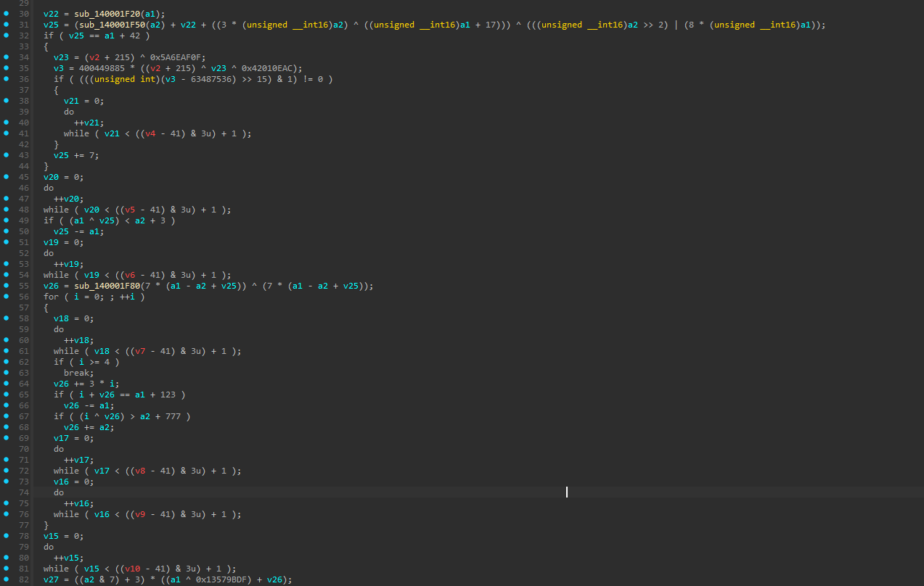Click 'v20 = 0;' on line 45
924x586 pixels.
(64, 177)
